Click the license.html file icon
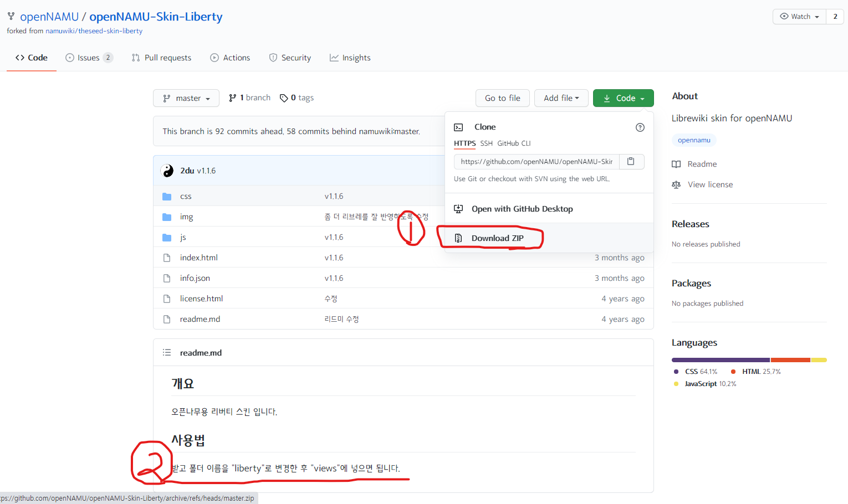This screenshot has height=504, width=848. [x=167, y=299]
